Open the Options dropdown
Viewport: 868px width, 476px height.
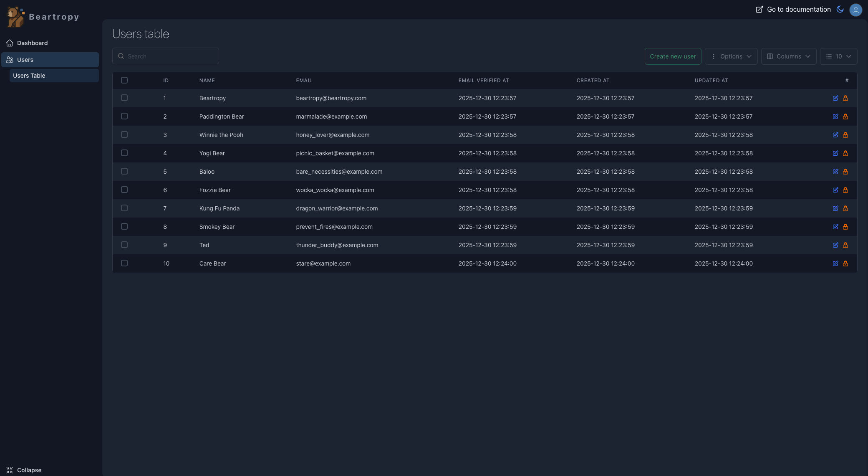tap(731, 56)
